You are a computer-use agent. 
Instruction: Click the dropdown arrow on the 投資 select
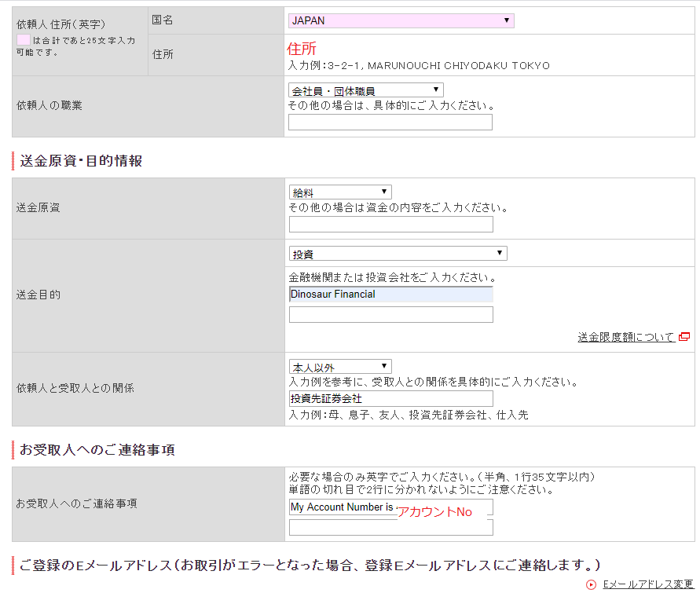(500, 253)
